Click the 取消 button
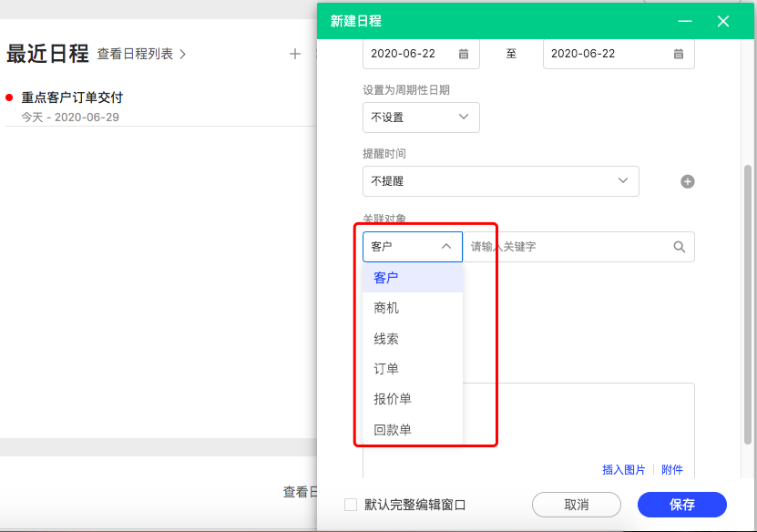The height and width of the screenshot is (532, 757). [x=576, y=505]
